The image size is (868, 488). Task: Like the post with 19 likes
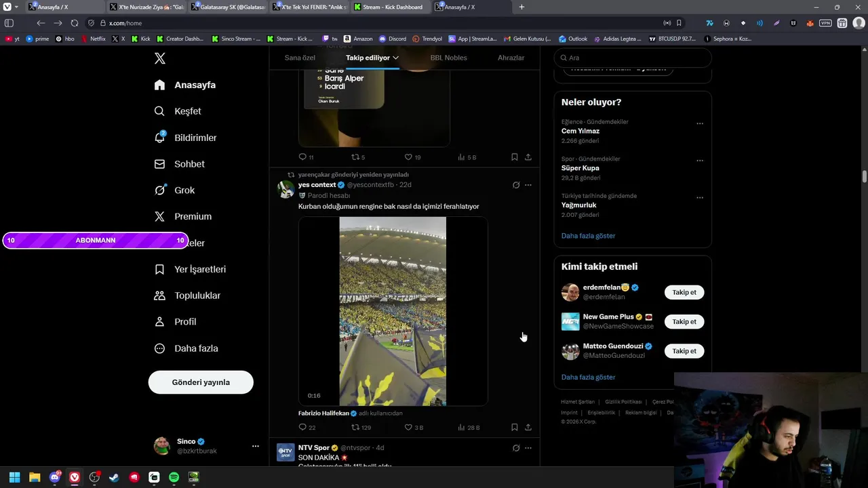point(412,157)
